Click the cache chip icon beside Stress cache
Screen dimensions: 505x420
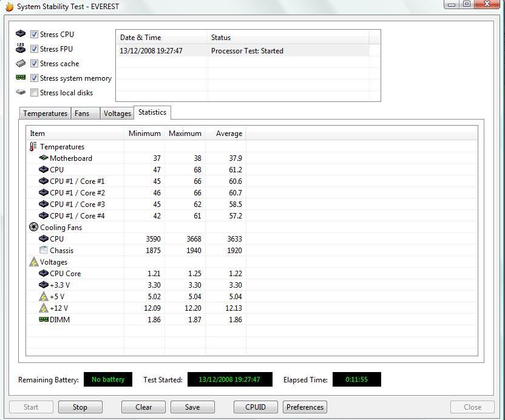coord(21,63)
